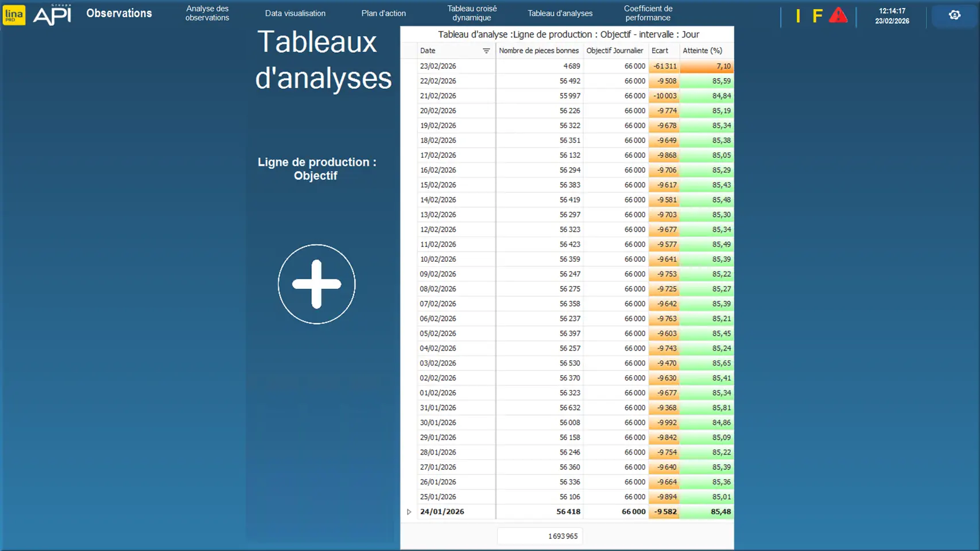Open Analyse des observations menu
980x551 pixels.
[x=207, y=13]
